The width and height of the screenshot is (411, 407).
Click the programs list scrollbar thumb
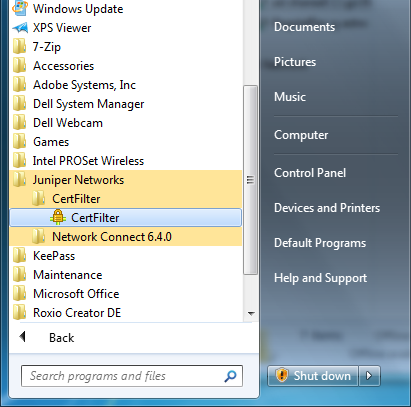(250, 180)
